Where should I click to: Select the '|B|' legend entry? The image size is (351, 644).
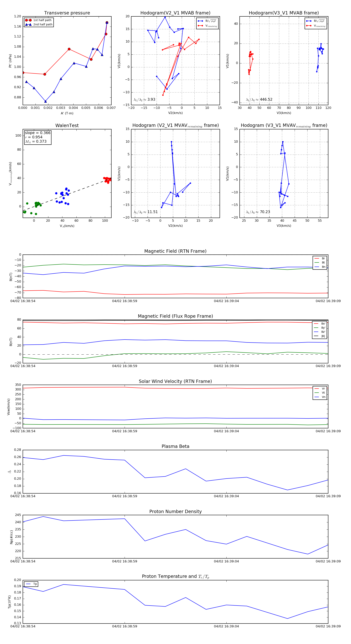320,336
